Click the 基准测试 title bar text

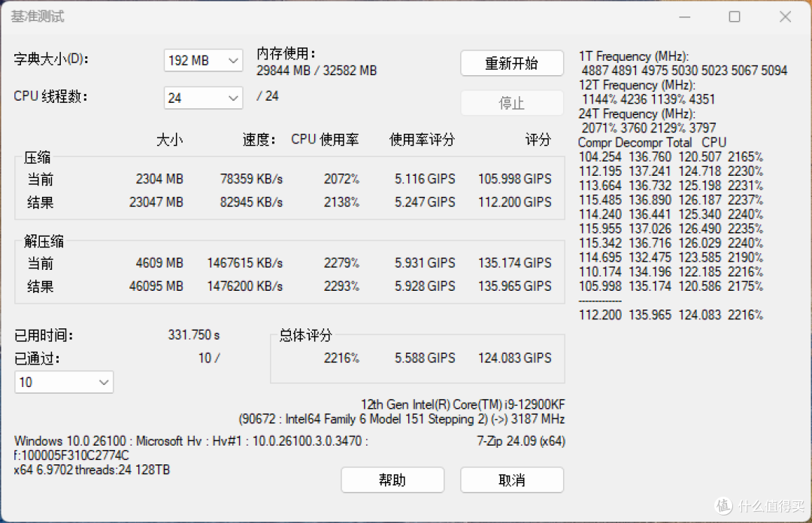38,16
